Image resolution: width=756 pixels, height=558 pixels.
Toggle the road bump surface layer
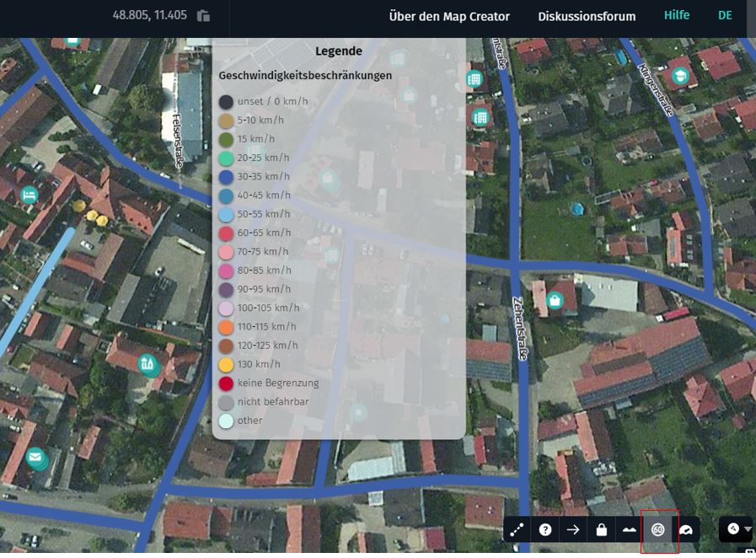[x=629, y=529]
